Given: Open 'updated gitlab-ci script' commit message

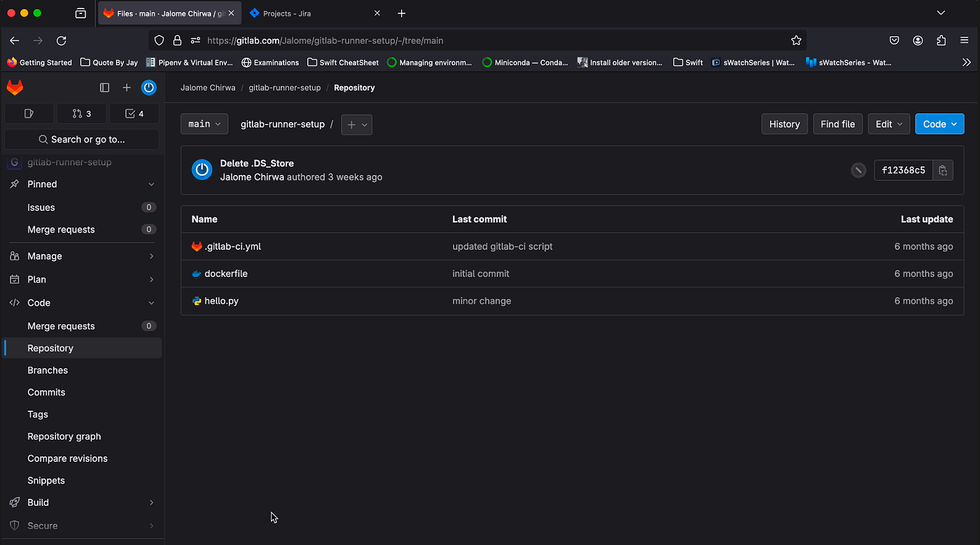Looking at the screenshot, I should tap(503, 246).
